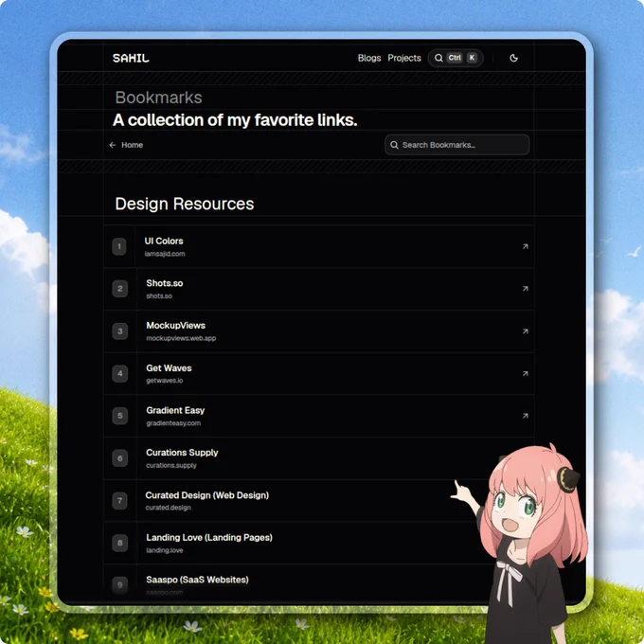Image resolution: width=644 pixels, height=644 pixels.
Task: Click the iamsajid.com URL text
Action: [x=165, y=254]
